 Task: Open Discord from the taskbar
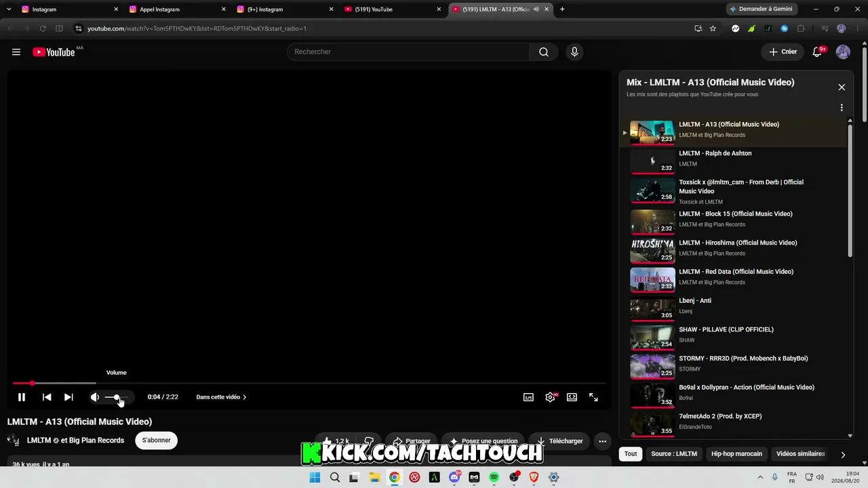(454, 477)
